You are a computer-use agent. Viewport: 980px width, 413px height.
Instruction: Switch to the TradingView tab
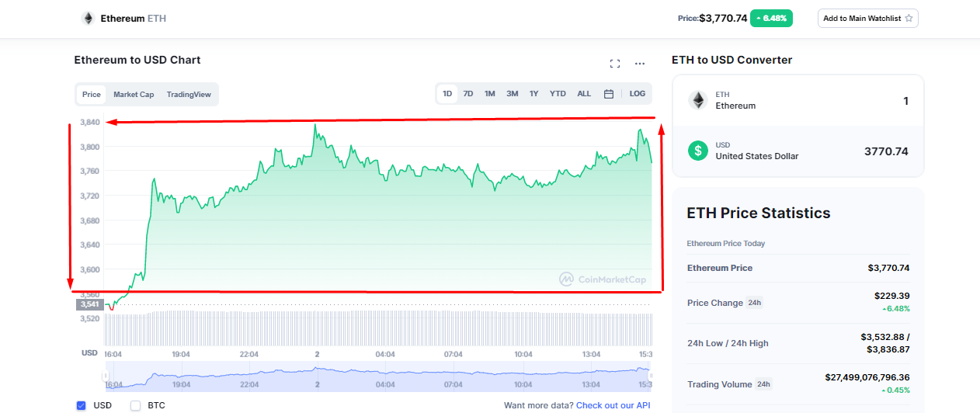[x=189, y=95]
